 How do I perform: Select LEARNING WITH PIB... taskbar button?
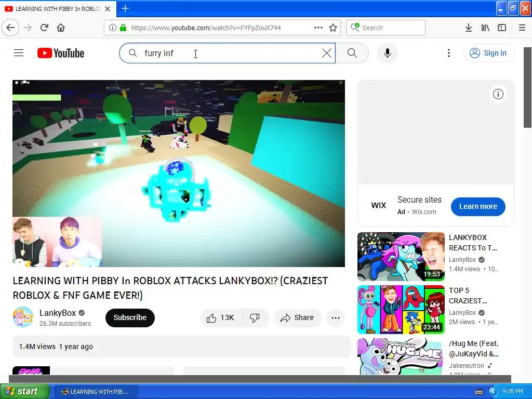pyautogui.click(x=96, y=392)
